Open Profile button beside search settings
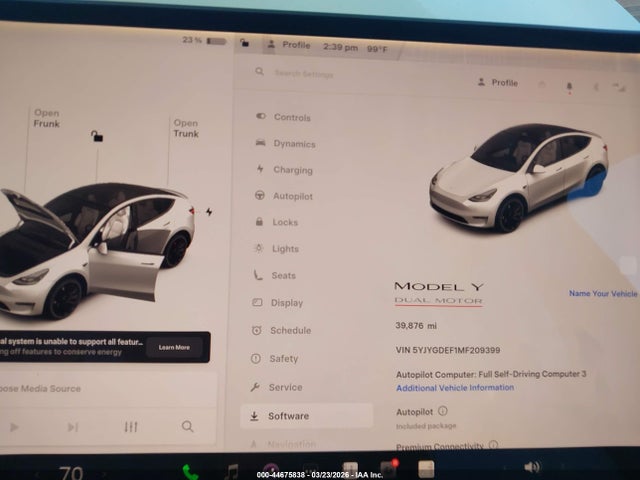The width and height of the screenshot is (640, 480). [x=498, y=82]
